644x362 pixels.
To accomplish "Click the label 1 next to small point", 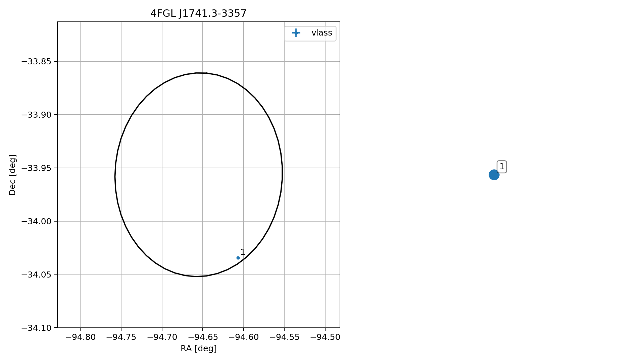I will [243, 252].
